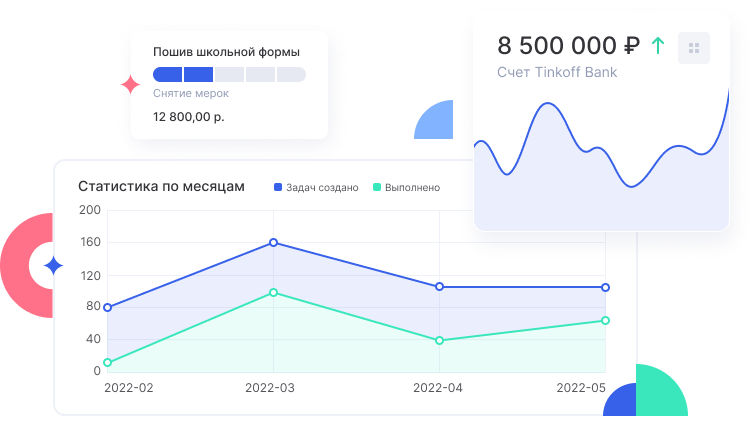Click the '2022-02' axis label
The image size is (753, 440).
(129, 388)
